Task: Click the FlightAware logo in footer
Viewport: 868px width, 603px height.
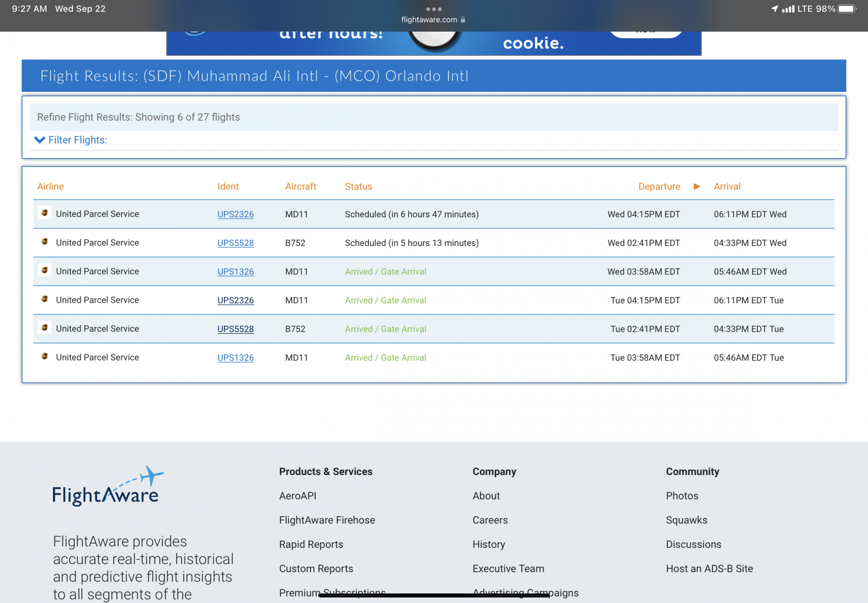Action: pos(108,486)
